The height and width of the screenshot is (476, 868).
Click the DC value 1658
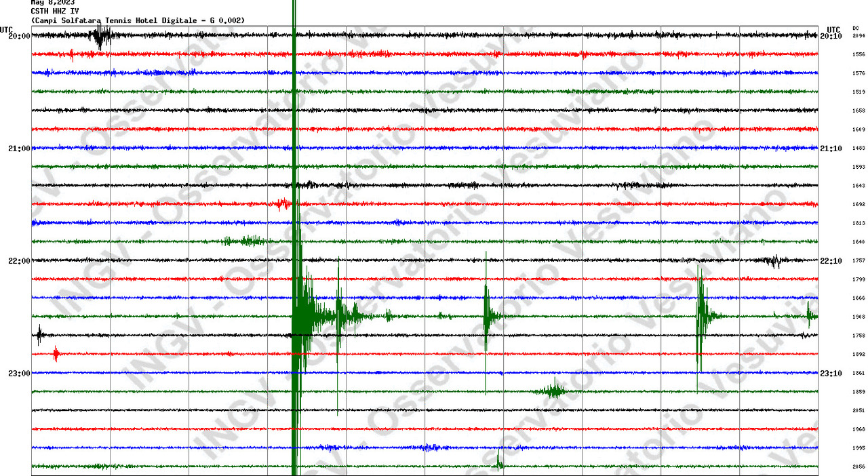point(859,111)
